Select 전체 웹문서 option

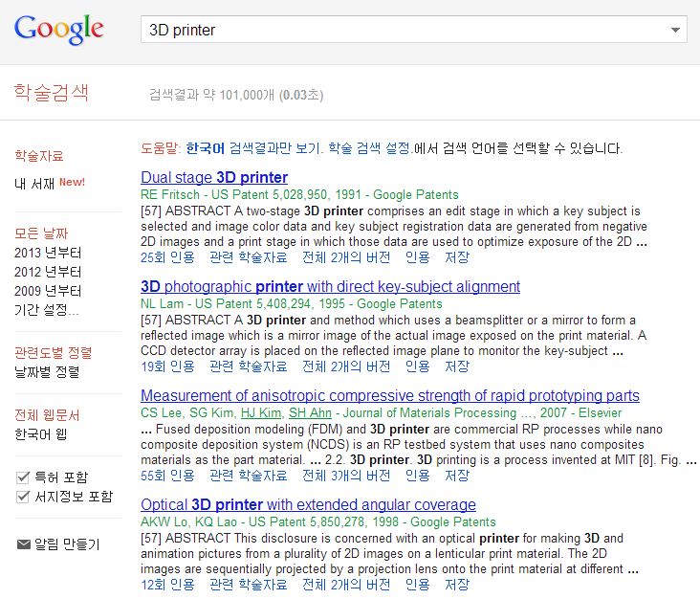(x=47, y=415)
